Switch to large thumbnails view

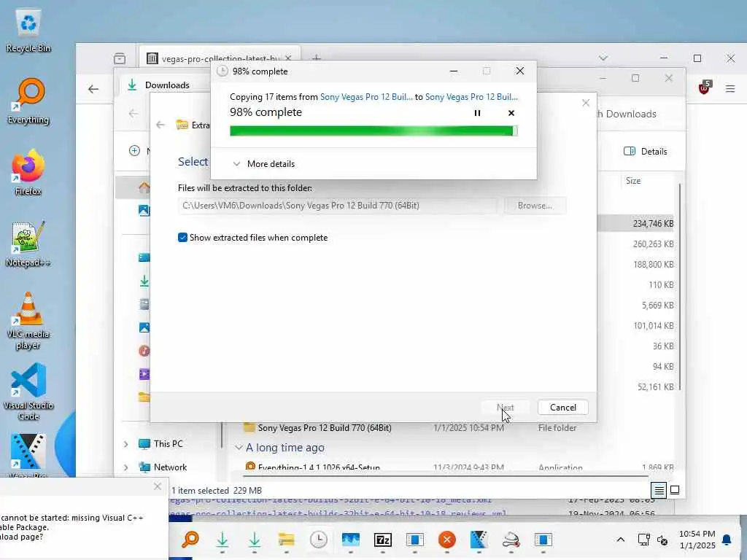point(675,490)
